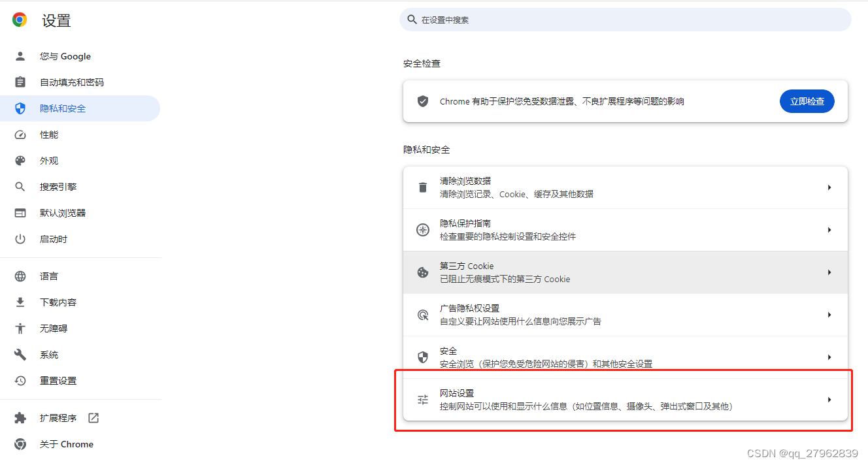Viewport: 868px width, 465px height.
Task: Click the Chrome logo beside 设置
Action: [x=20, y=20]
